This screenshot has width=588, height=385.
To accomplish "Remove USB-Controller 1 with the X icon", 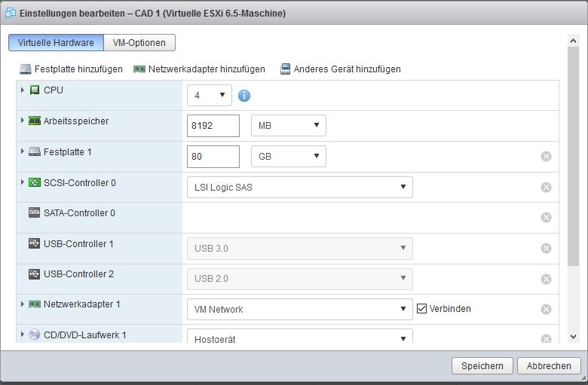I will click(547, 249).
